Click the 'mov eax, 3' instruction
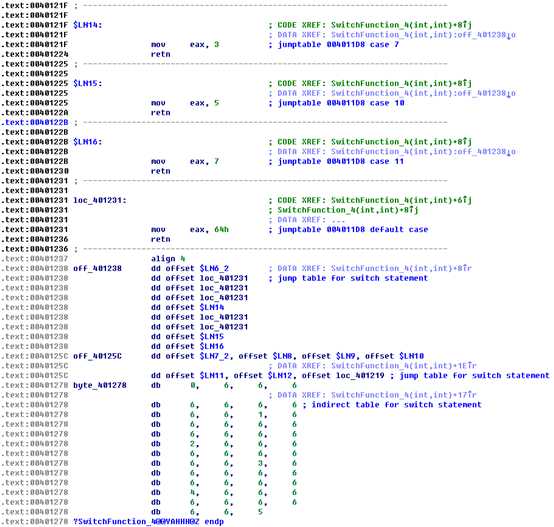 tap(185, 45)
